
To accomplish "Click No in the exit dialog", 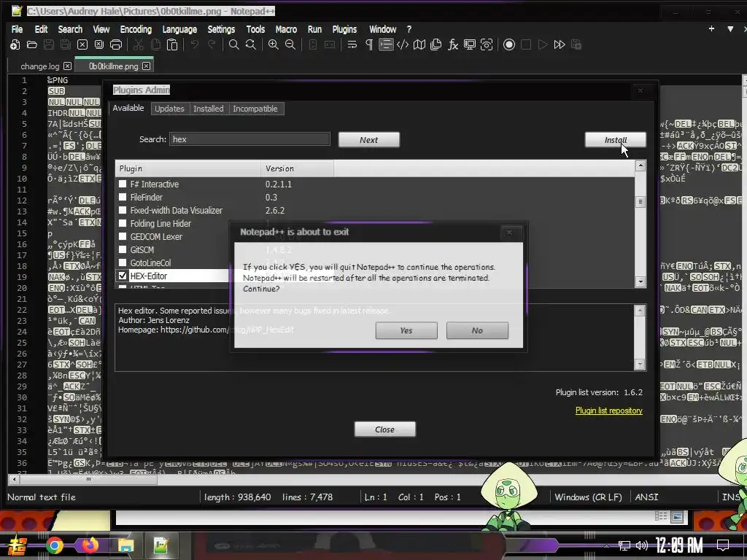I will (477, 330).
